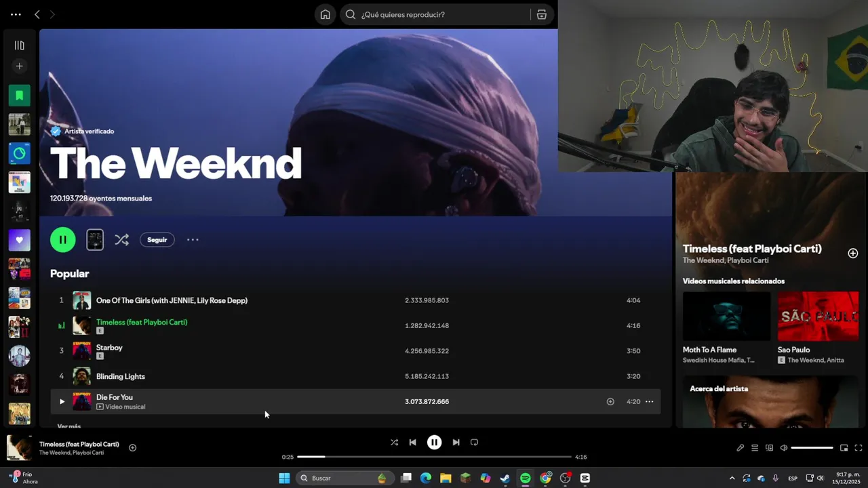
Task: Open now-playing Timeless title in bottom bar
Action: [x=79, y=444]
